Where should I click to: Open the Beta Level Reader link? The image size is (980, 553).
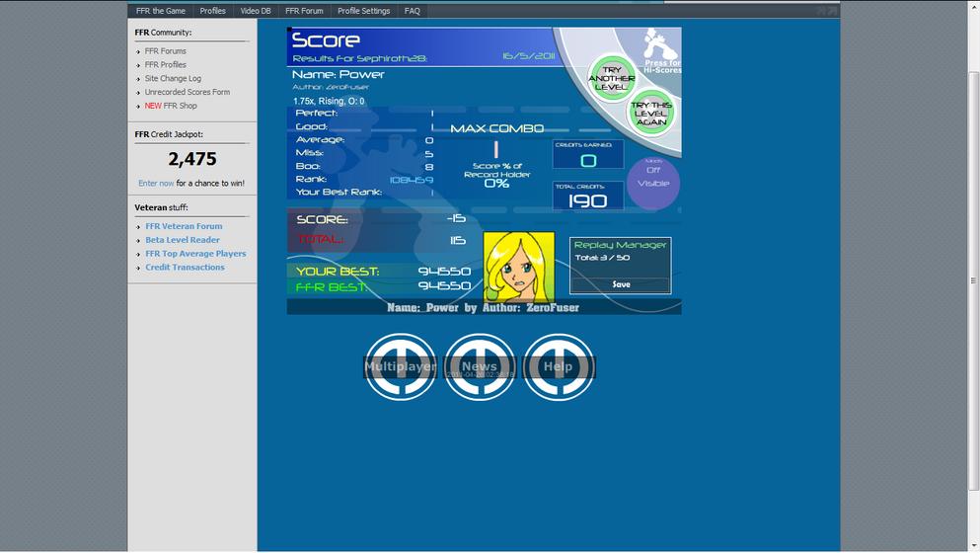pyautogui.click(x=183, y=240)
